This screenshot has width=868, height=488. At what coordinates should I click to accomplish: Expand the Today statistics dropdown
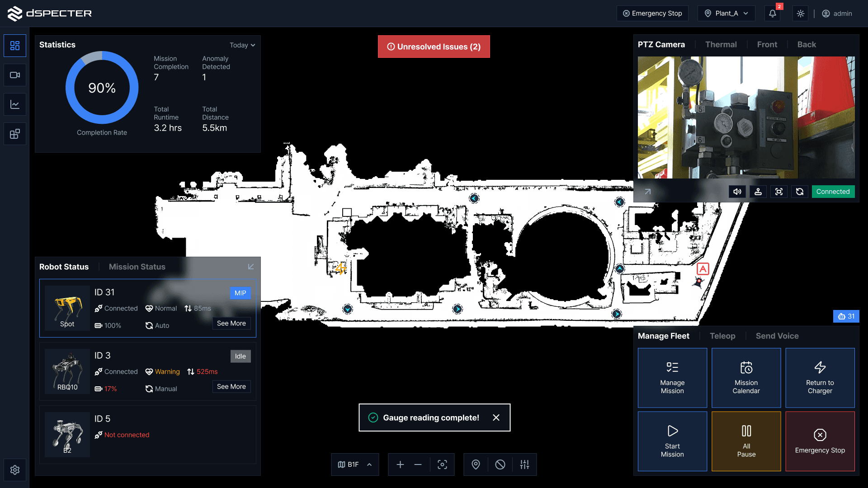[x=242, y=45]
